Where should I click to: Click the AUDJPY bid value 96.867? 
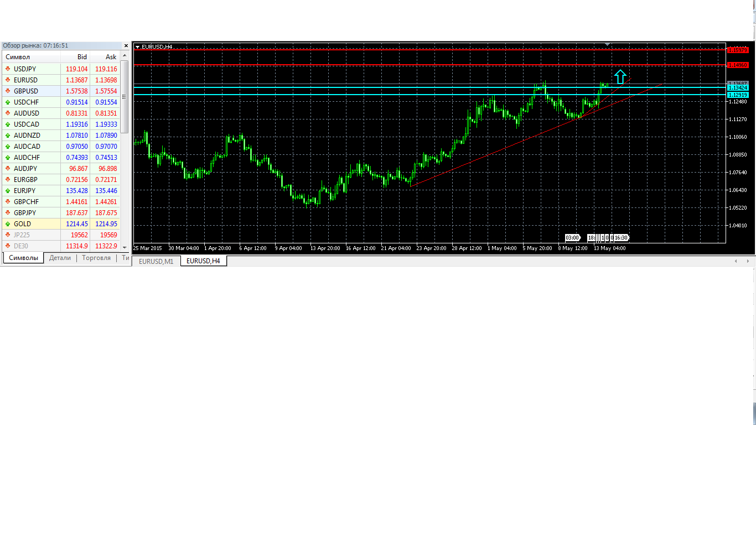(x=79, y=169)
